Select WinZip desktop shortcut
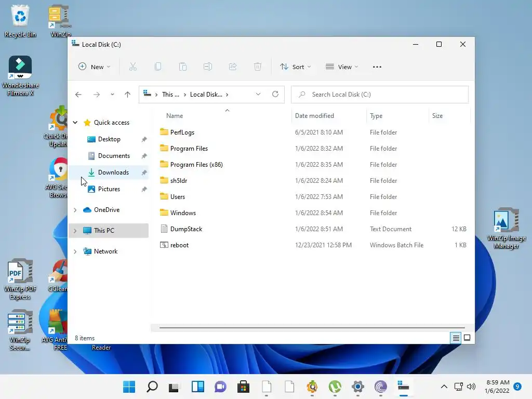The image size is (532, 399). [x=60, y=21]
